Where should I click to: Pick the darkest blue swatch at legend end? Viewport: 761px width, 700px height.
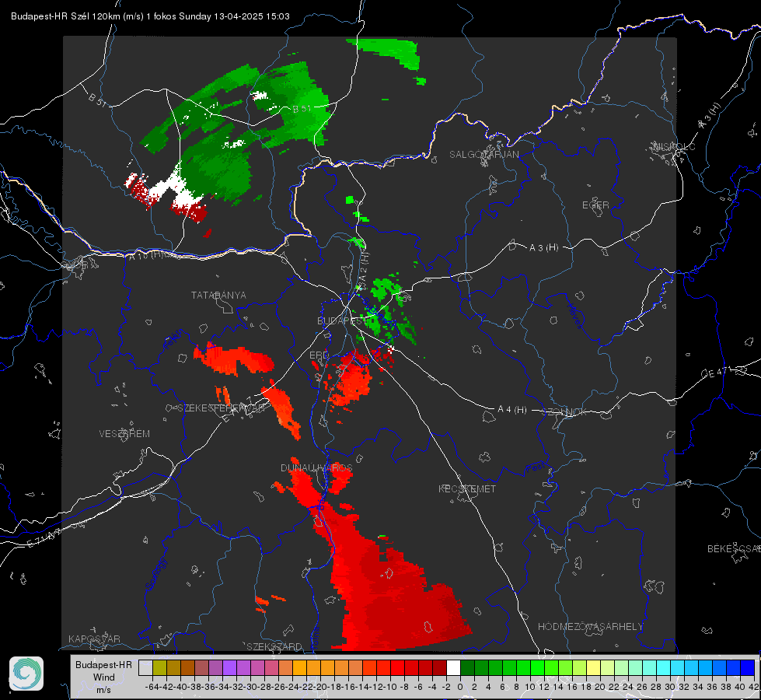click(x=748, y=668)
